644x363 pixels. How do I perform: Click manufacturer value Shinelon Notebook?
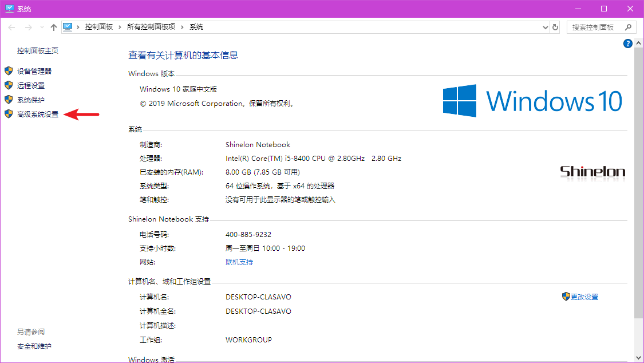[x=258, y=144]
